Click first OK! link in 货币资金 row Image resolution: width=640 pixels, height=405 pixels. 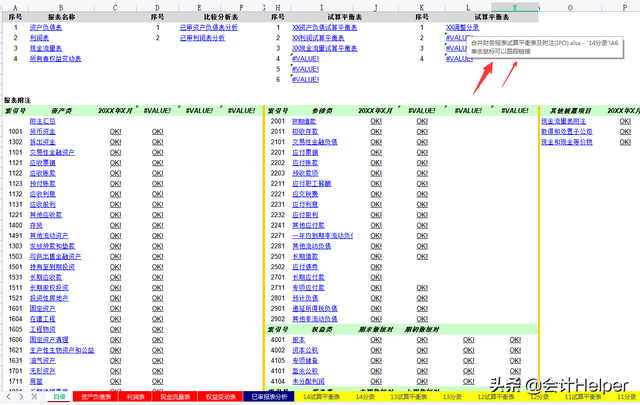(116, 131)
